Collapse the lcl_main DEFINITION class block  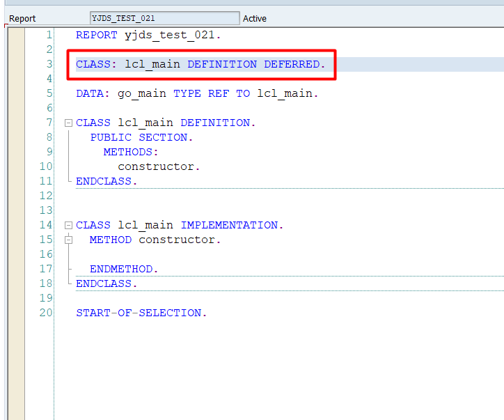point(68,123)
